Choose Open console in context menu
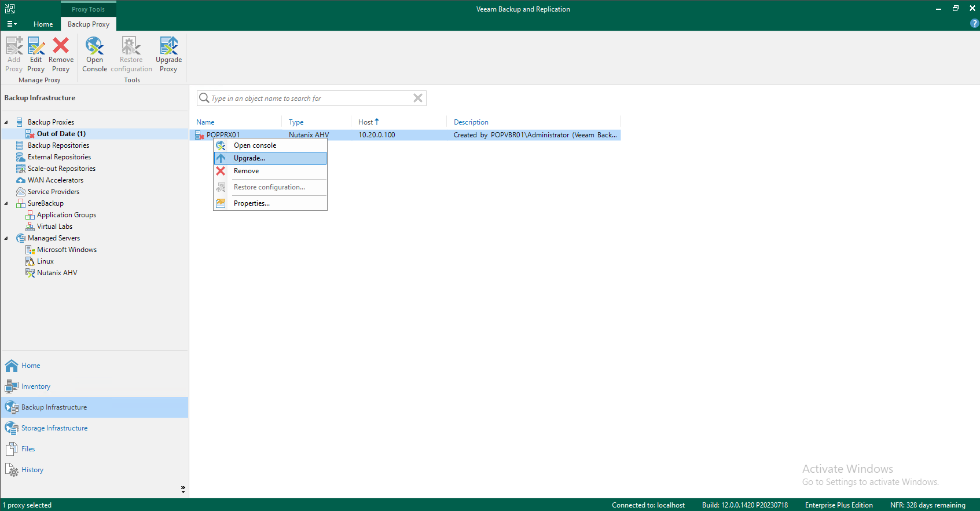The width and height of the screenshot is (980, 511). tap(270, 145)
